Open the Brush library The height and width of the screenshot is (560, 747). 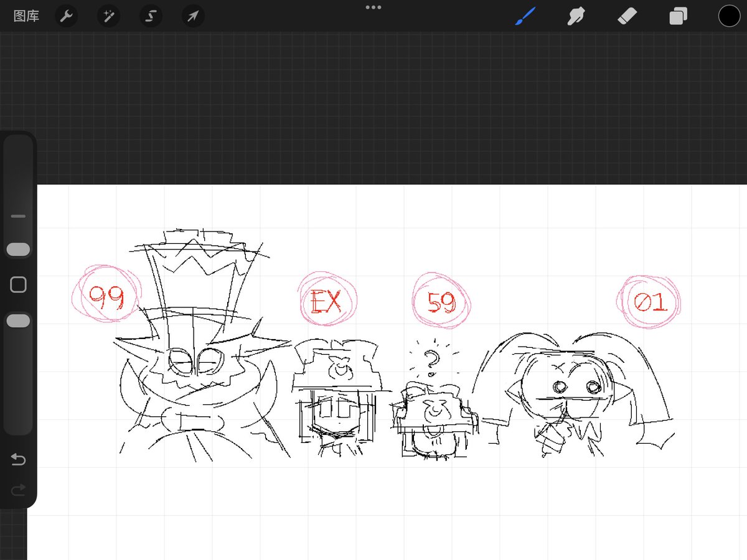[x=525, y=16]
